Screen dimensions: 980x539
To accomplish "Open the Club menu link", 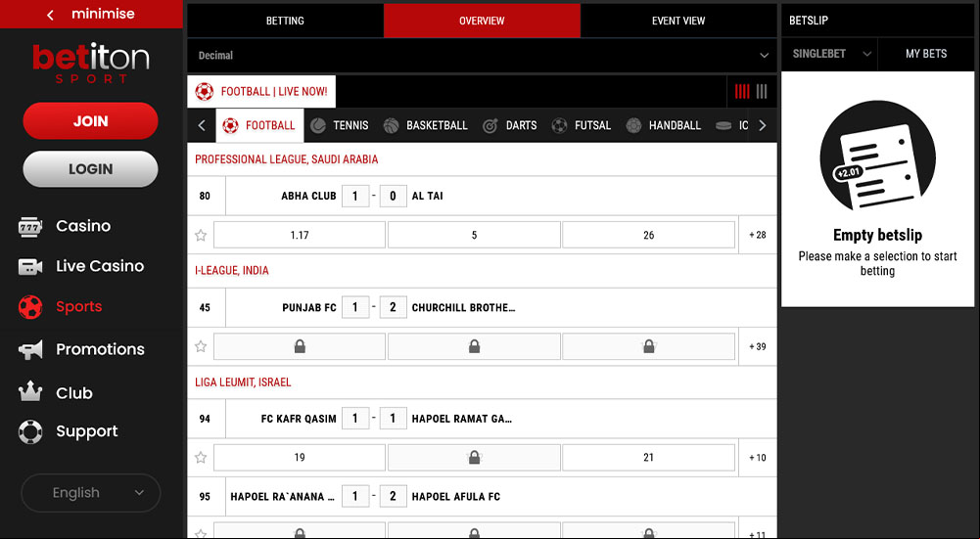I will (x=74, y=393).
